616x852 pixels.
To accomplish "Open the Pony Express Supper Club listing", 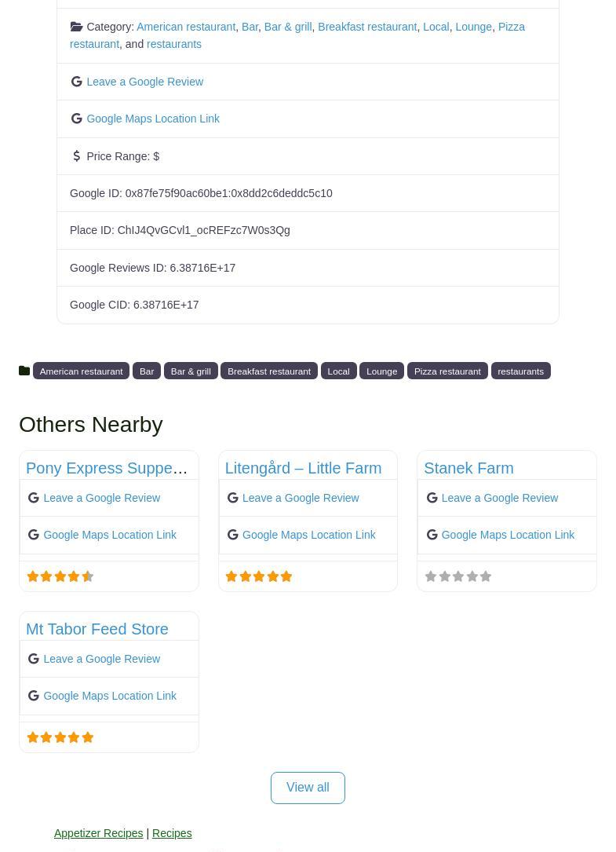I will click(107, 468).
